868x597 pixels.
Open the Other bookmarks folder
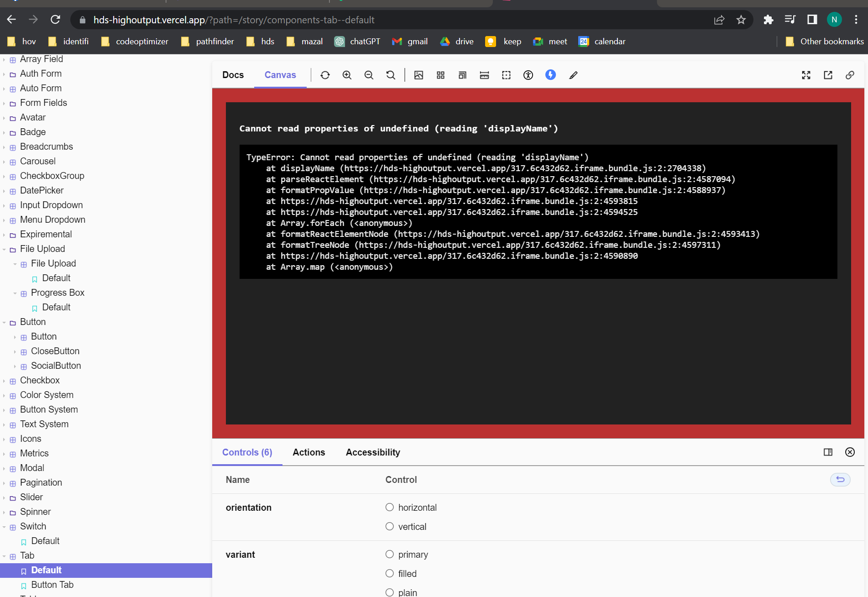(x=825, y=42)
